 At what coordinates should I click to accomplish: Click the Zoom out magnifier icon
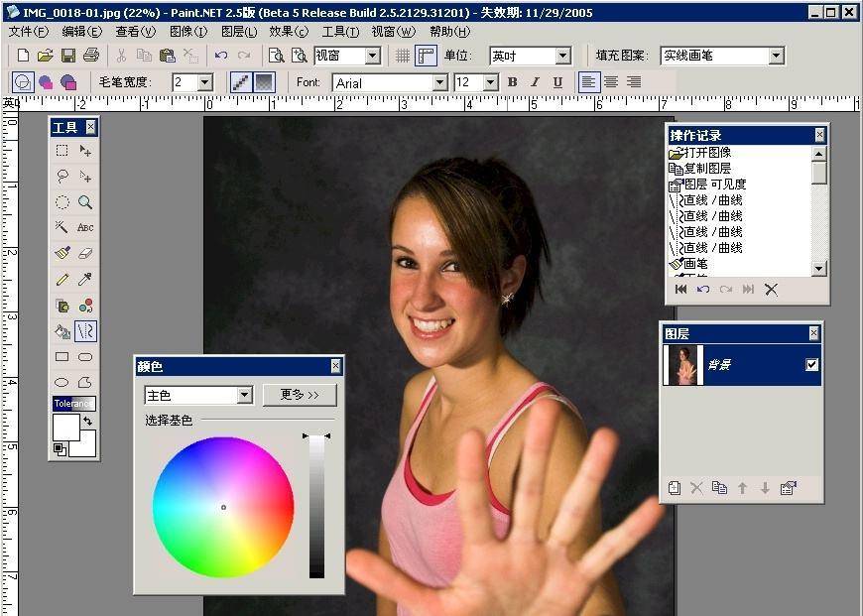click(276, 56)
